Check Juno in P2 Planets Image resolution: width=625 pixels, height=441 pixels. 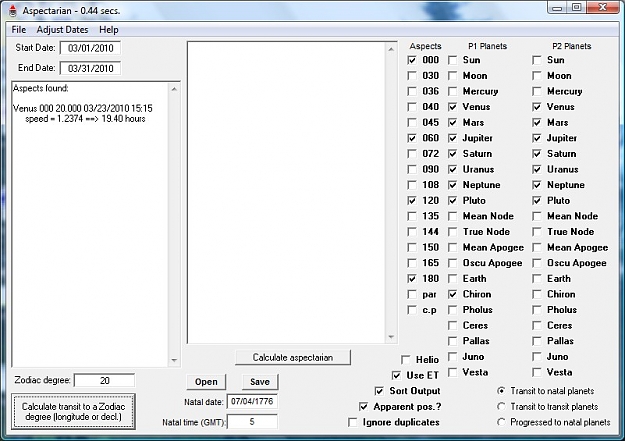point(537,357)
